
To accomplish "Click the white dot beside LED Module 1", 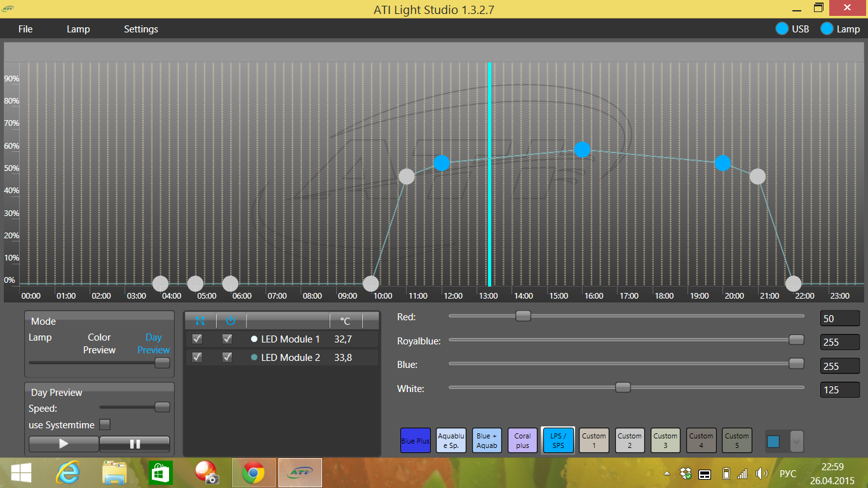I will (254, 339).
